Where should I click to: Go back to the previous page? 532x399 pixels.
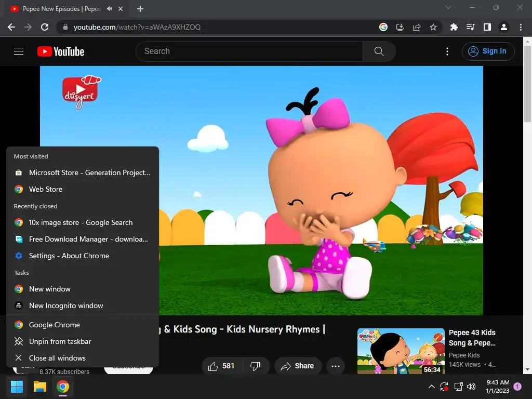[x=11, y=27]
